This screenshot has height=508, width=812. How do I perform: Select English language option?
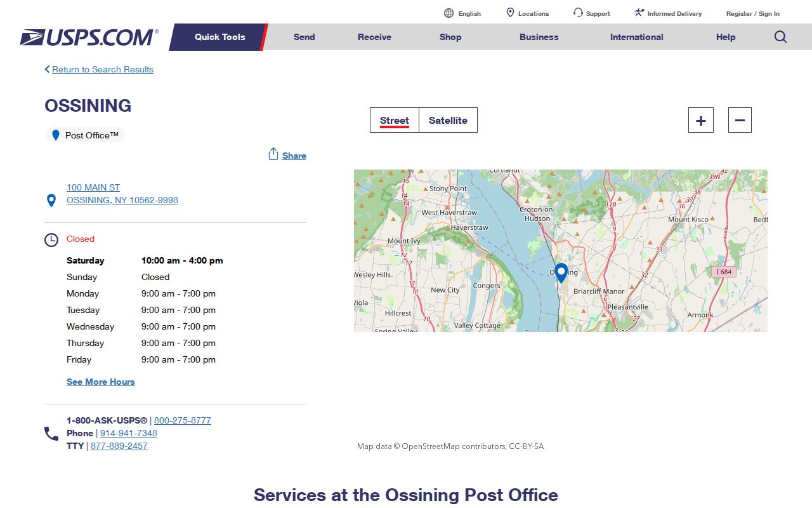coord(469,13)
